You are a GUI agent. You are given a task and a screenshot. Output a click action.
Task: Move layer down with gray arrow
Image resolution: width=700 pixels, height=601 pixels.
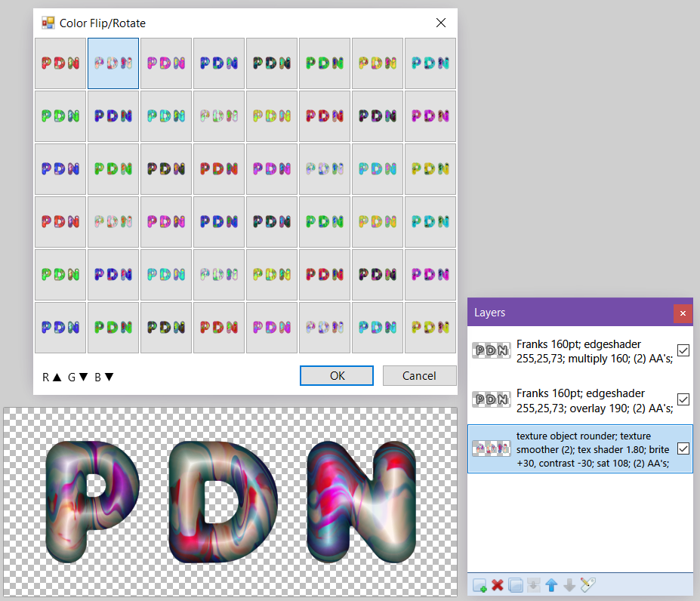tap(569, 585)
